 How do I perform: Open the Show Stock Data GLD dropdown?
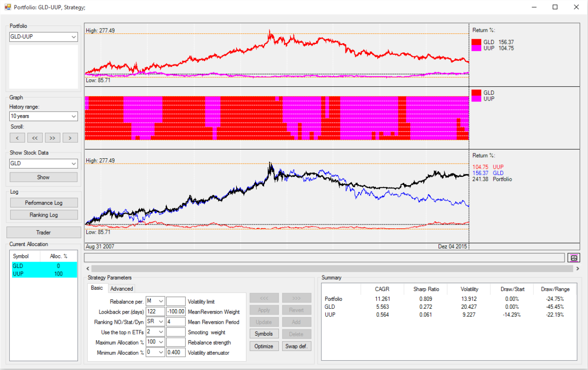click(x=44, y=164)
